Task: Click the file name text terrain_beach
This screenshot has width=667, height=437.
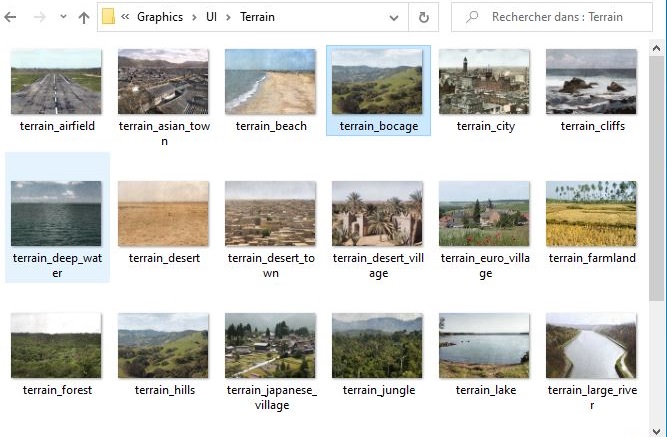Action: 271,126
